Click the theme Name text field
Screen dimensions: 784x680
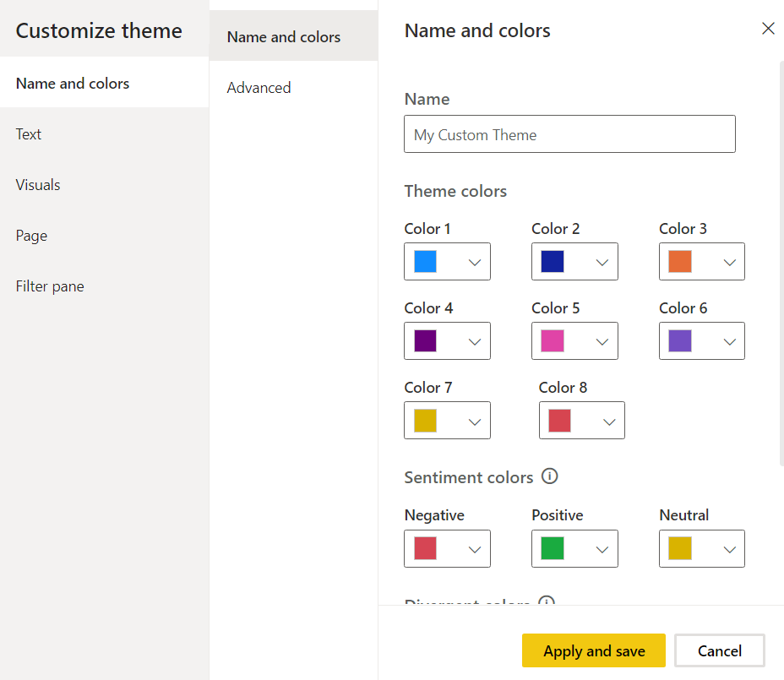pos(569,134)
